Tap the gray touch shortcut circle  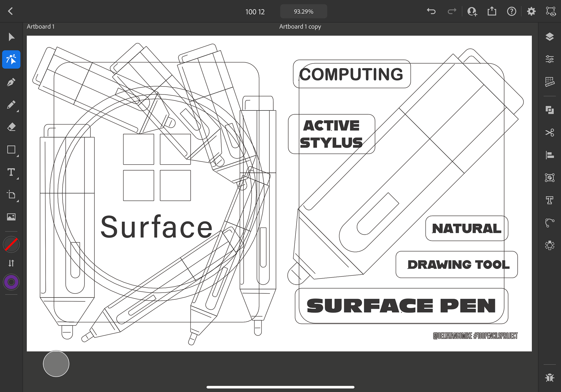tap(56, 364)
